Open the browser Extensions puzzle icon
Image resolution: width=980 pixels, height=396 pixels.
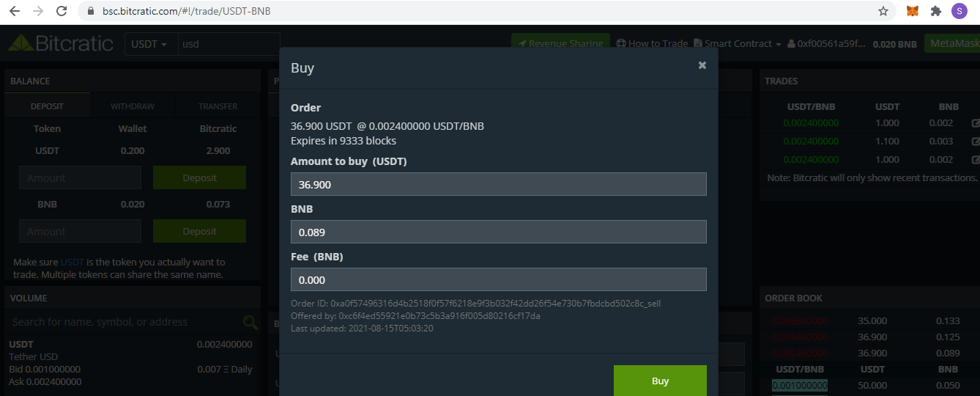pyautogui.click(x=935, y=11)
